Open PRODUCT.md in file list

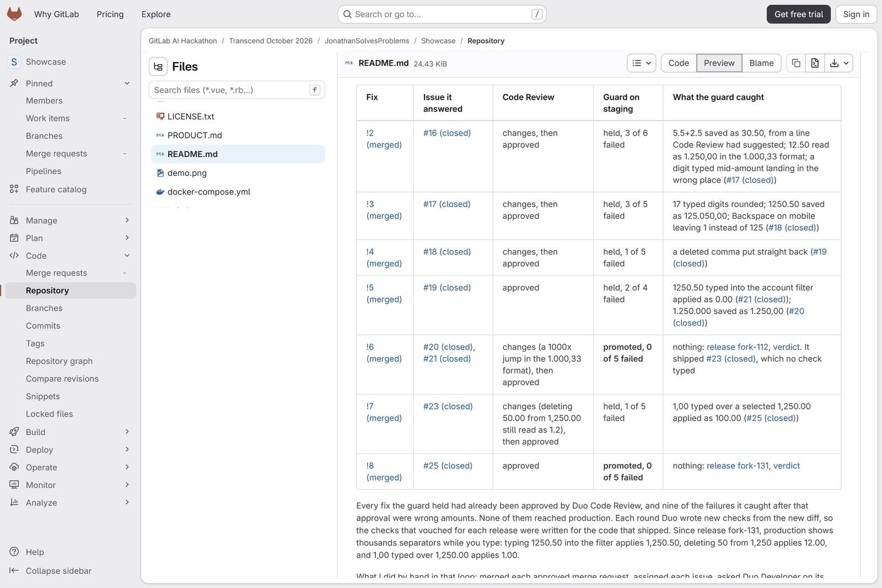pyautogui.click(x=238, y=136)
